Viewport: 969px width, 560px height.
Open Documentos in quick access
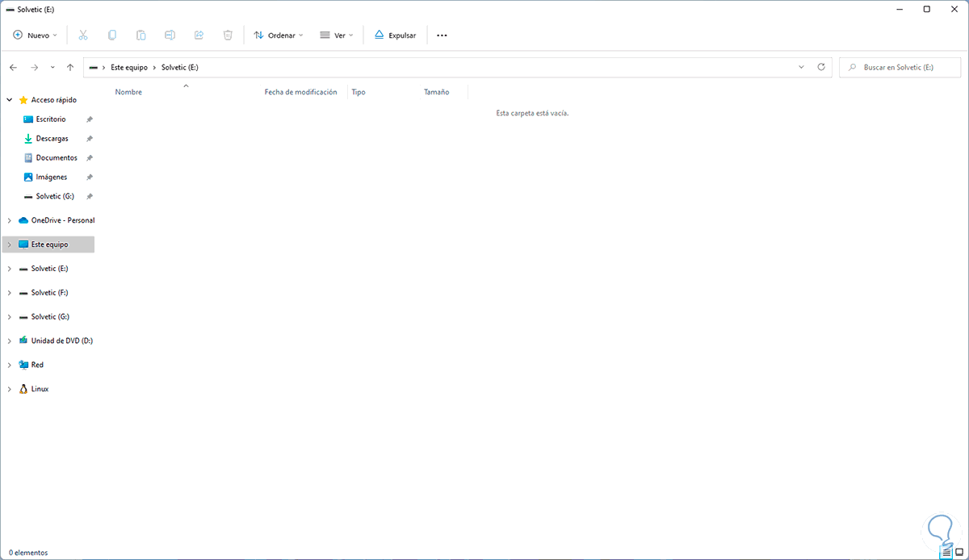[x=57, y=158]
